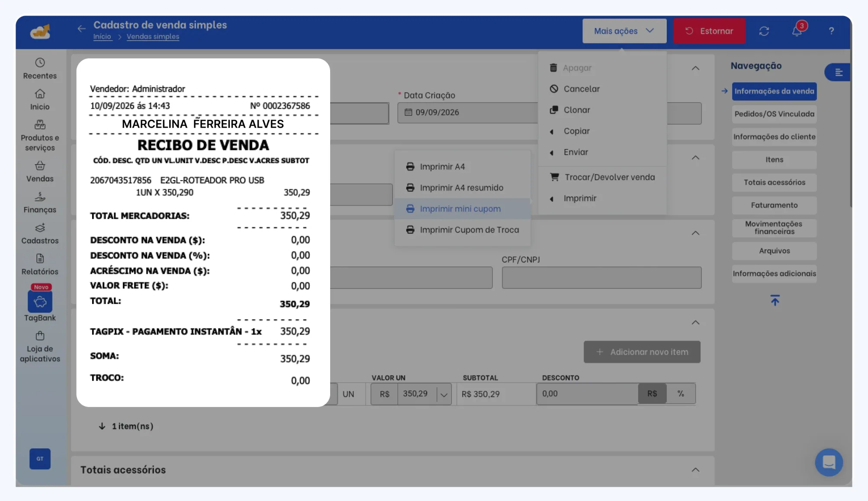This screenshot has width=868, height=501.
Task: Click the app logo in header
Action: pos(40,31)
